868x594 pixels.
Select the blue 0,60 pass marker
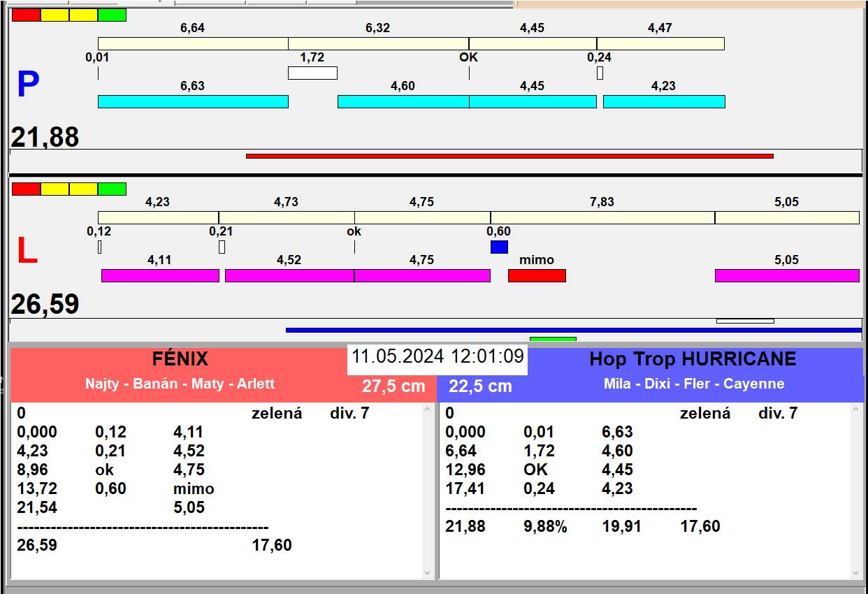(499, 247)
